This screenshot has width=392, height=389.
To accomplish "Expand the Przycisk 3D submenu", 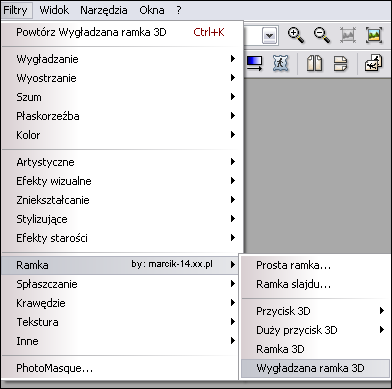I will pyautogui.click(x=316, y=311).
